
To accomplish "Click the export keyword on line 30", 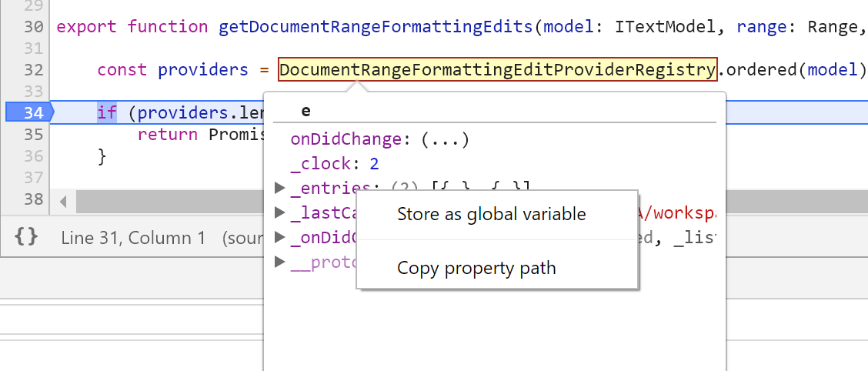I will [x=87, y=27].
